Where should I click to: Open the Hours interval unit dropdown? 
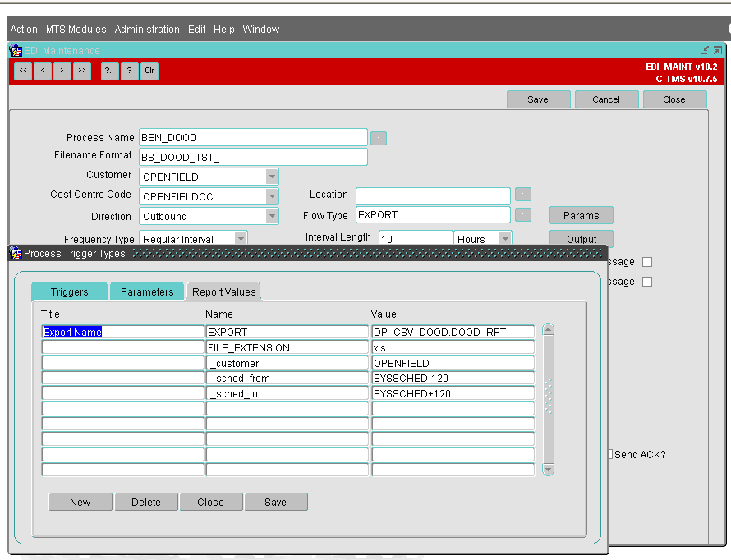click(x=505, y=238)
